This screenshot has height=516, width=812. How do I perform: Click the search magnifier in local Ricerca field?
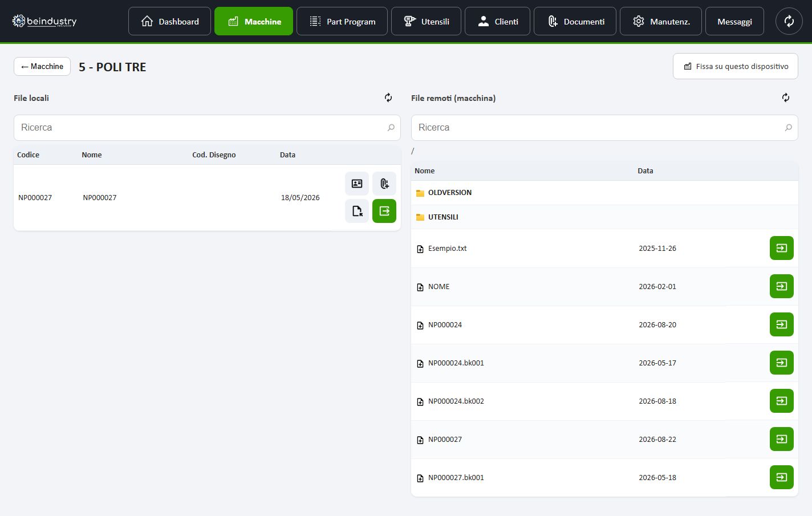[x=391, y=128]
